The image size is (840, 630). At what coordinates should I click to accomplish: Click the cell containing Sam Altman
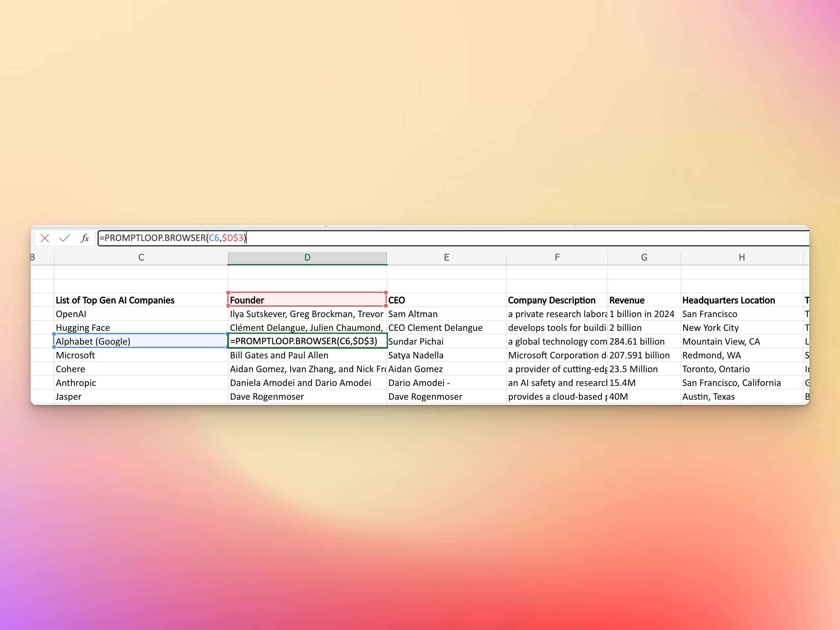[446, 314]
